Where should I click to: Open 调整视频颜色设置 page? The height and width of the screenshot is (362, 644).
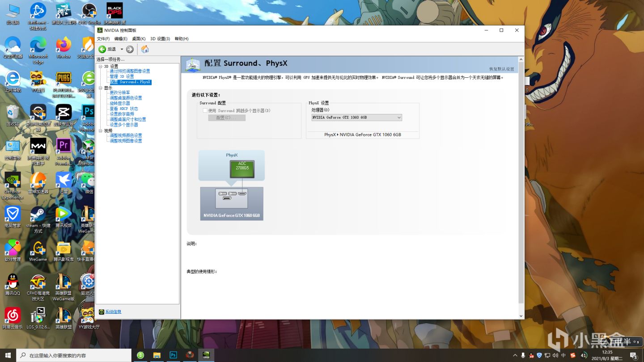126,135
